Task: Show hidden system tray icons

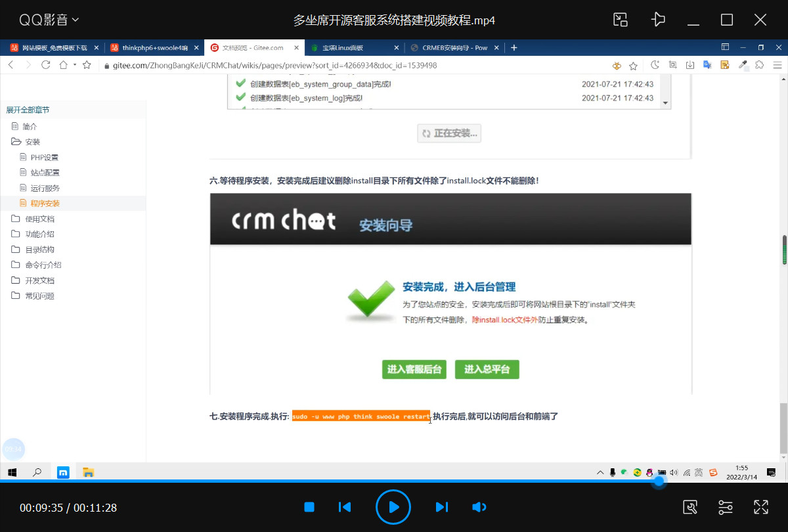Action: tap(600, 472)
